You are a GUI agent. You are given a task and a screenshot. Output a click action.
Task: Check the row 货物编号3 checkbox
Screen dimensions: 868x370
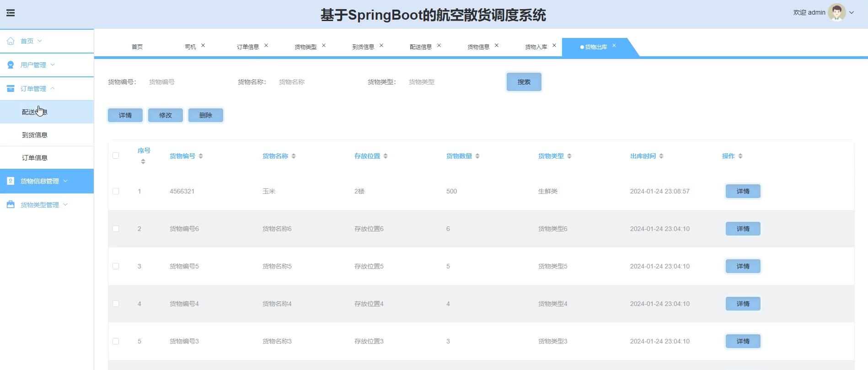[x=116, y=341]
